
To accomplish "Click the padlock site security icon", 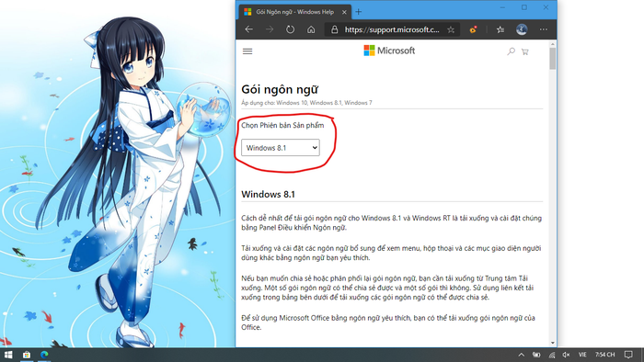I will point(334,29).
